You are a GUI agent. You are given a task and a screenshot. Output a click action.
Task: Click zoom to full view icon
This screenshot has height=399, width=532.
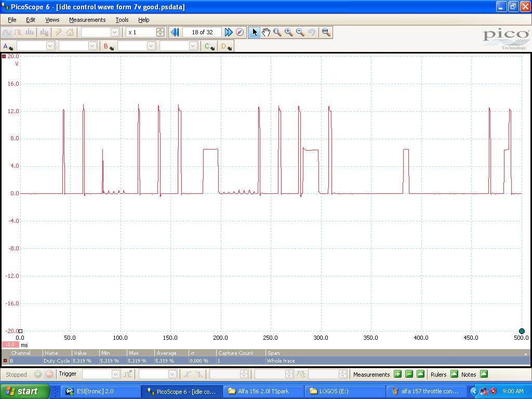pyautogui.click(x=326, y=32)
